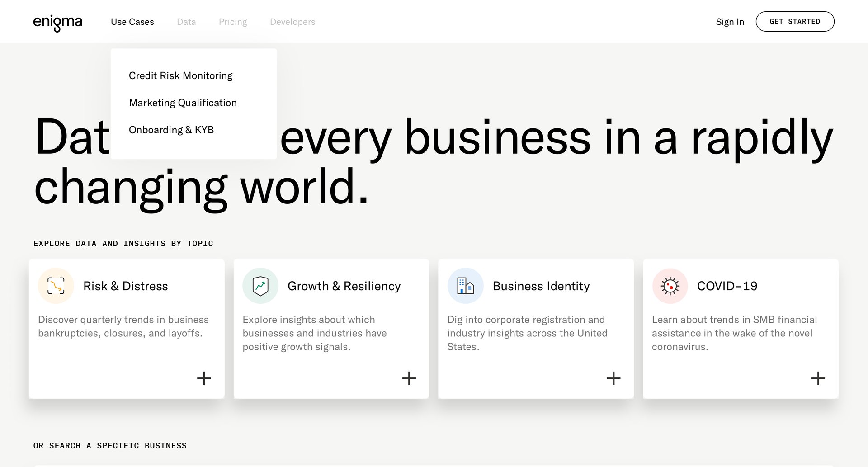Click the enigma logo
This screenshot has width=868, height=467.
(x=58, y=21)
